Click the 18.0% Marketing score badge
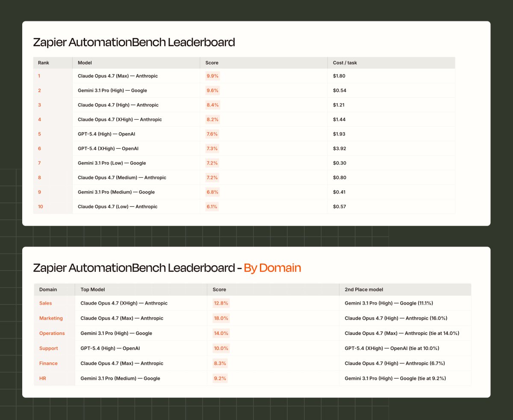513x420 pixels. pos(221,318)
